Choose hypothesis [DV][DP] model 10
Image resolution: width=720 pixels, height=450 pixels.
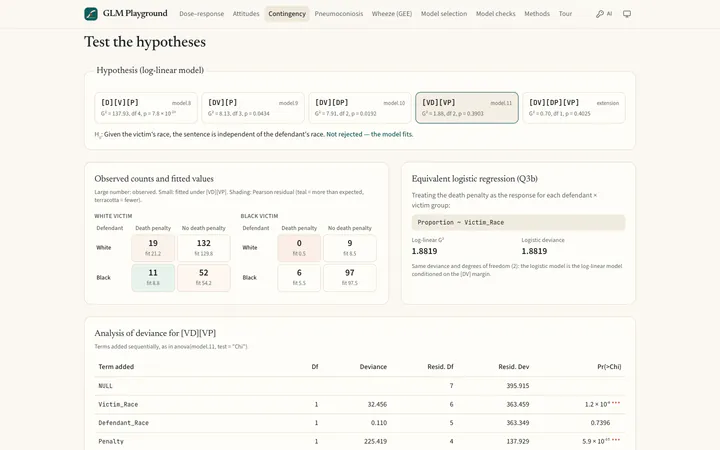(360, 108)
